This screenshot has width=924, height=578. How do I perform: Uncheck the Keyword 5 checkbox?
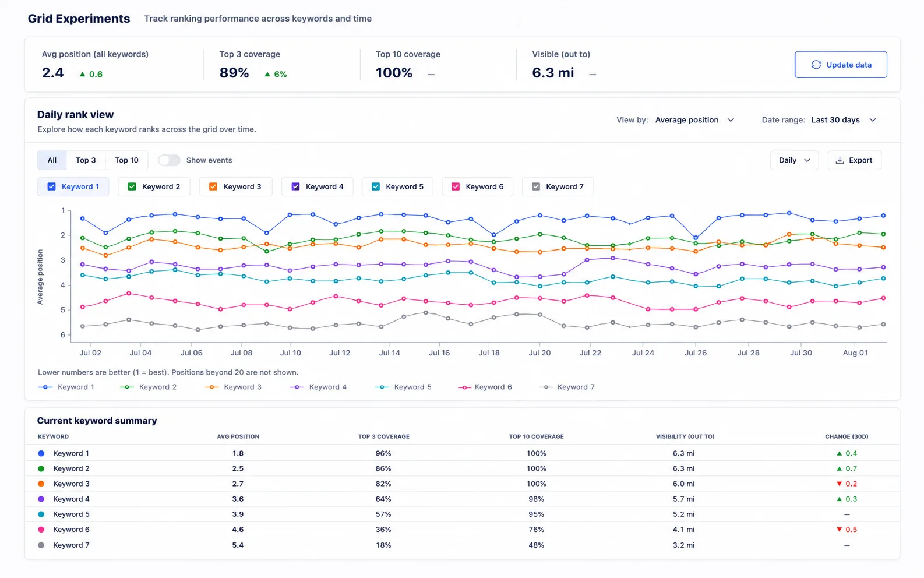[x=376, y=186]
